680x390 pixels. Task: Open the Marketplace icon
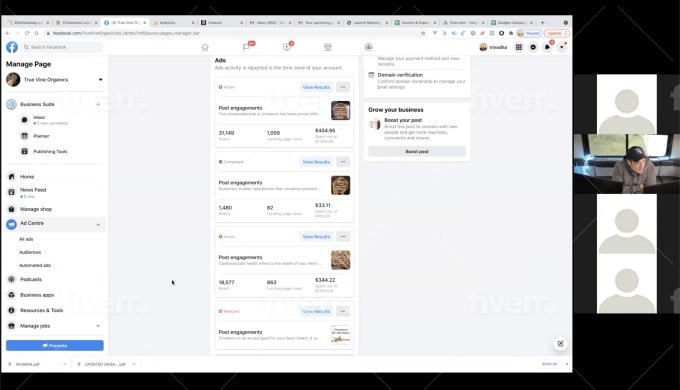328,47
